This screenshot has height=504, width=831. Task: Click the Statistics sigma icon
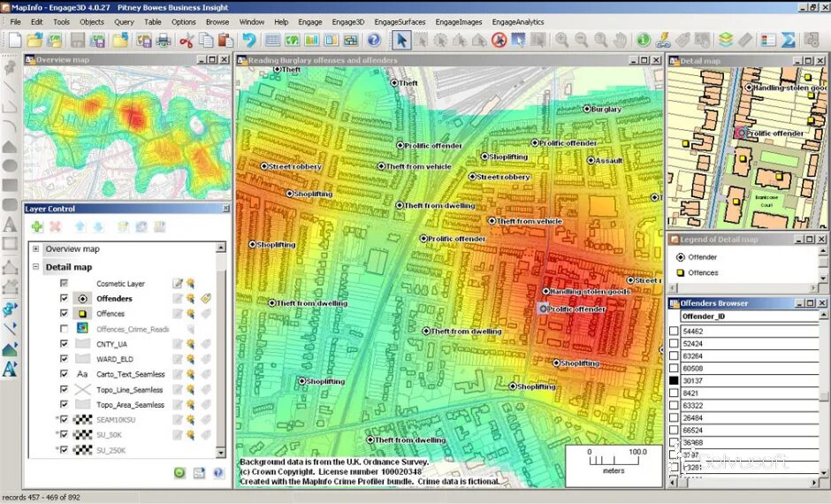788,41
